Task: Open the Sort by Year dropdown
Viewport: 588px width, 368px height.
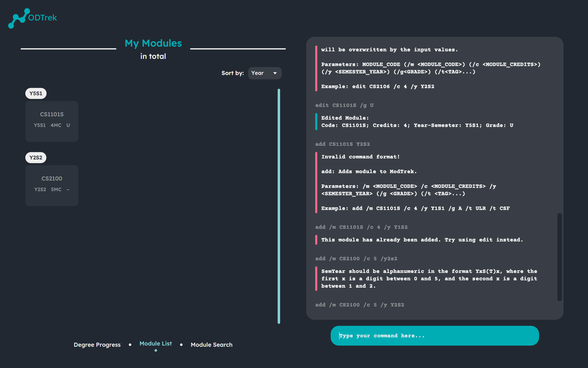Action: click(x=265, y=73)
